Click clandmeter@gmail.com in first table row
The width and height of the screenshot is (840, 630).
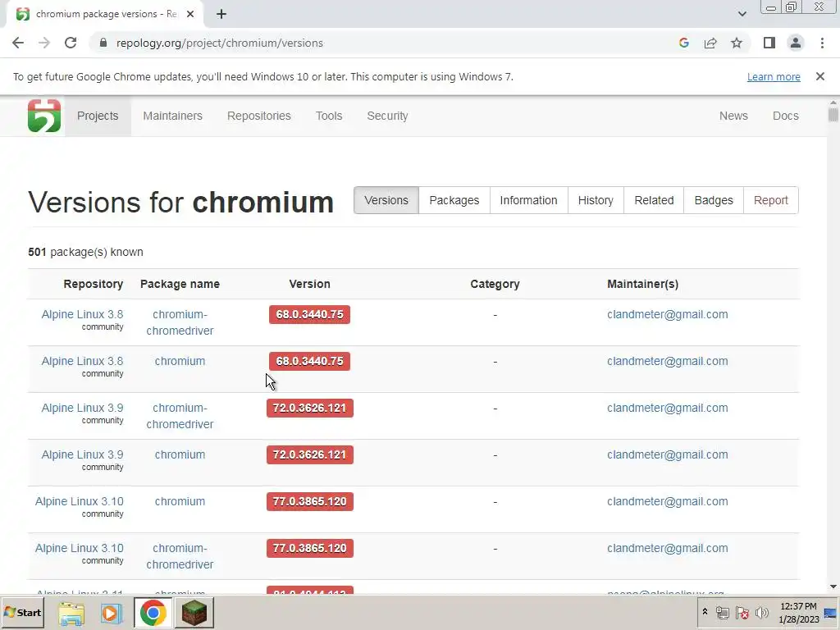(668, 314)
